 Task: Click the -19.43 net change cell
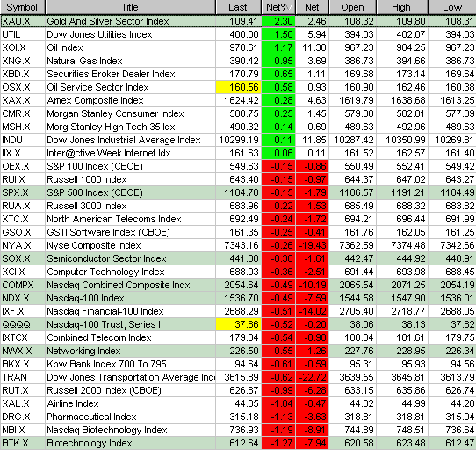(312, 245)
